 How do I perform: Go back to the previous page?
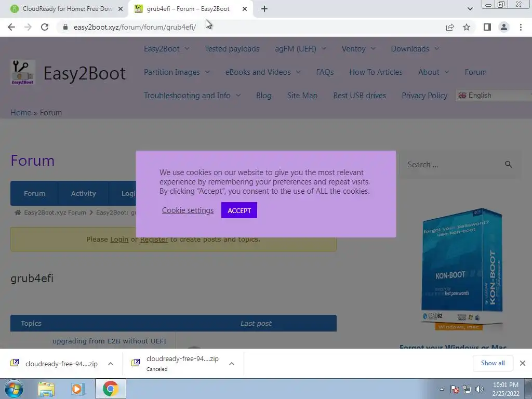(11, 27)
